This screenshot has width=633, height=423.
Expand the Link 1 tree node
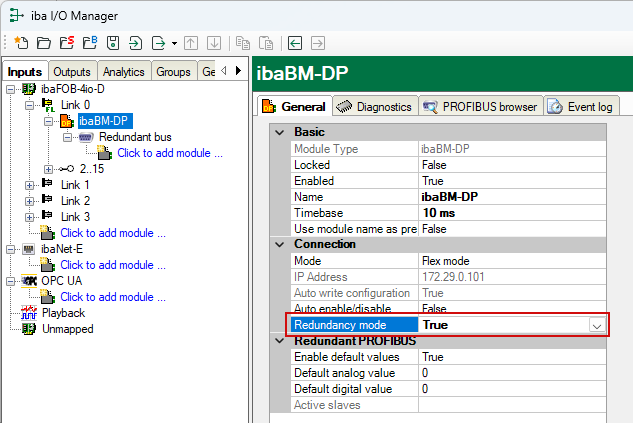point(30,185)
